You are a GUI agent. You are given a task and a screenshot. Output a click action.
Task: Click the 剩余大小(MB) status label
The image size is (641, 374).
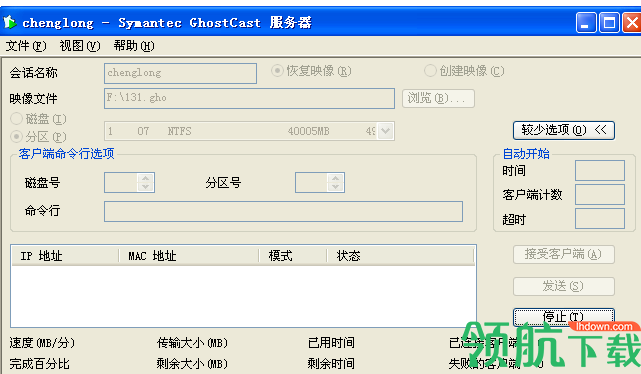[x=192, y=363]
